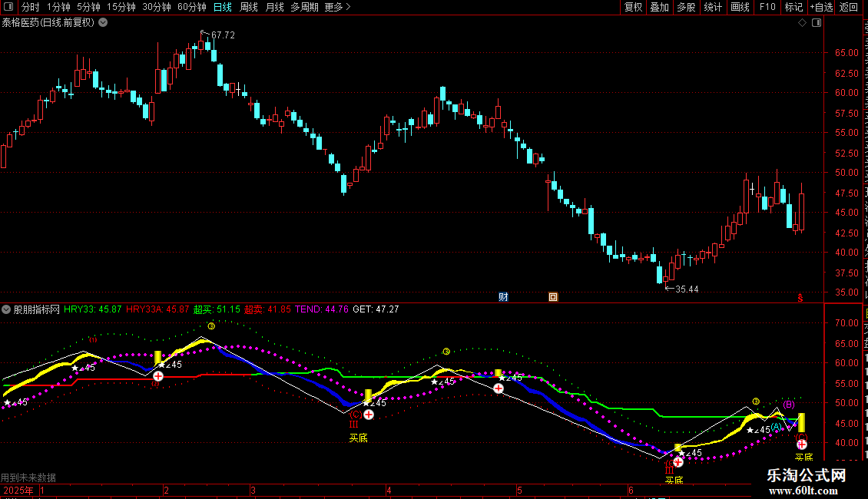Switch to 日线 daily chart

[x=223, y=7]
